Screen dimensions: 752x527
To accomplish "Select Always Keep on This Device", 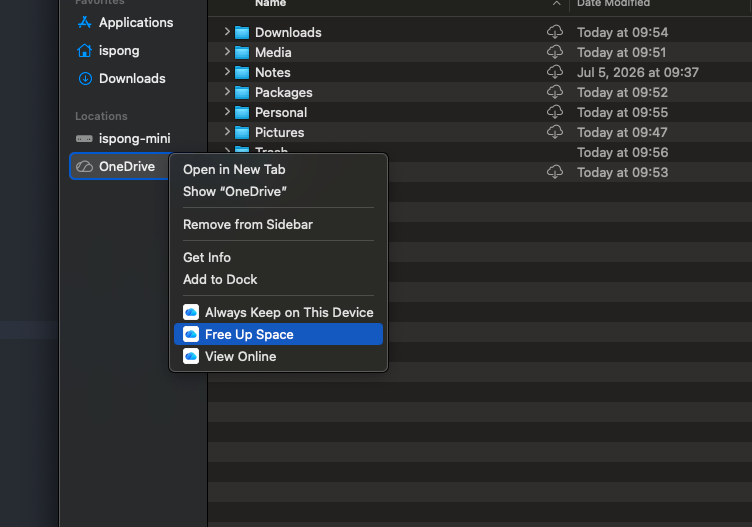I will (278, 312).
